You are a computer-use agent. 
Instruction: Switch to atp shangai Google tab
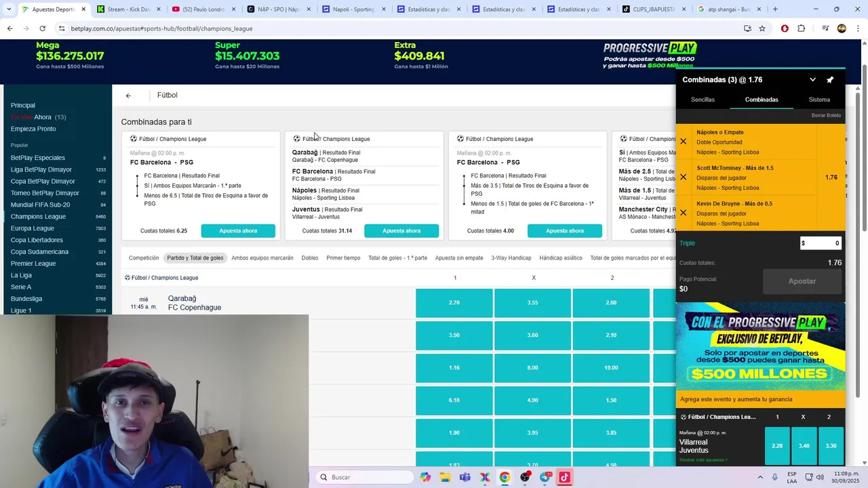pyautogui.click(x=725, y=9)
